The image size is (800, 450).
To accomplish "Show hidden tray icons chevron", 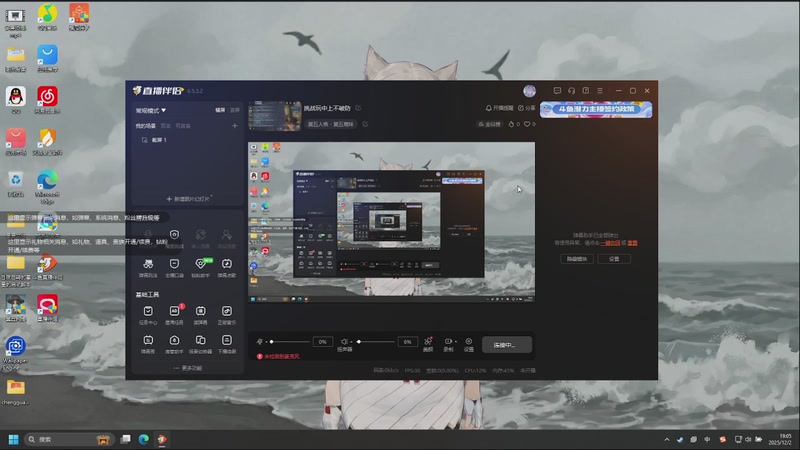I will click(x=666, y=439).
